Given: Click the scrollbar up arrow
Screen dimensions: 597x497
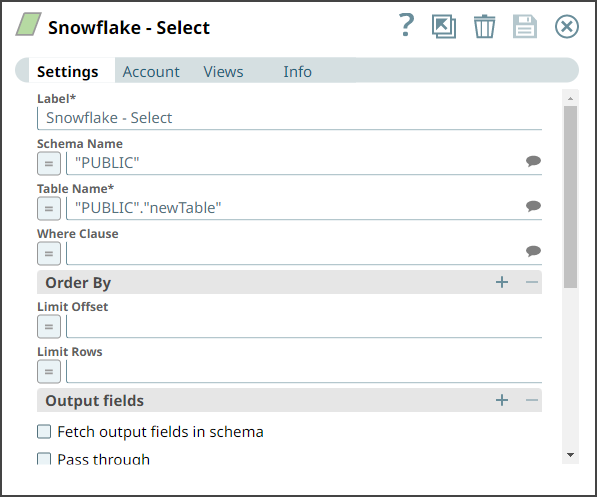Looking at the screenshot, I should tap(570, 99).
